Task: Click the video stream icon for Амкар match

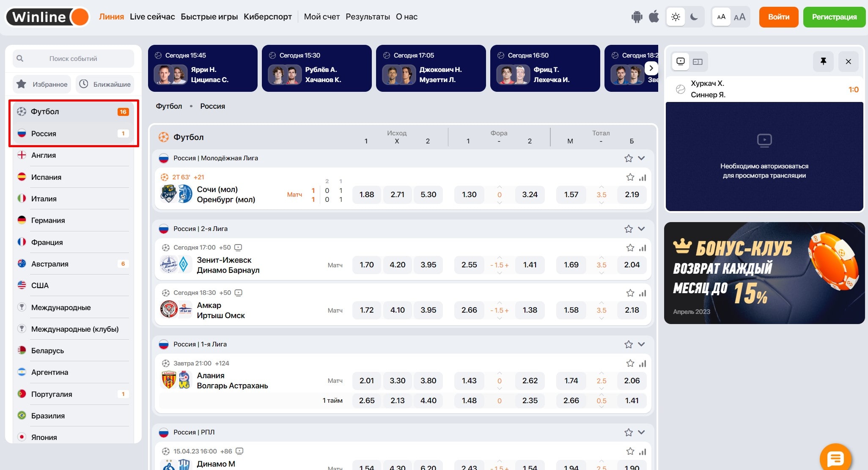Action: click(x=239, y=293)
